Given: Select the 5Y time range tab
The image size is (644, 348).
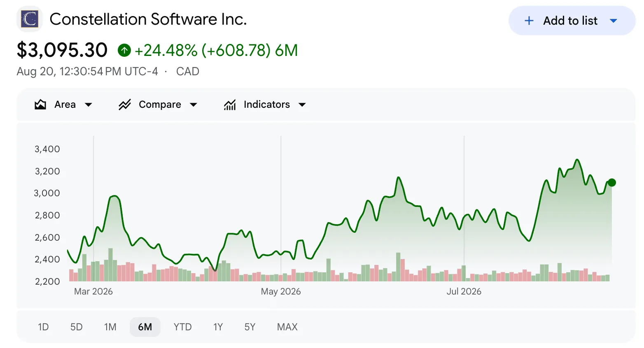Looking at the screenshot, I should 250,327.
